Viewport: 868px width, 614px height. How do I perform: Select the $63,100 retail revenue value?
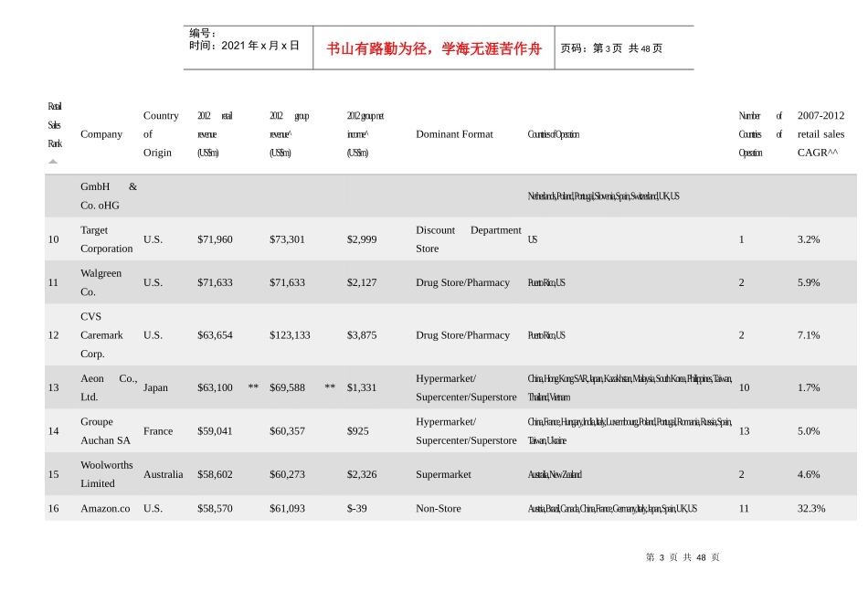(x=215, y=387)
